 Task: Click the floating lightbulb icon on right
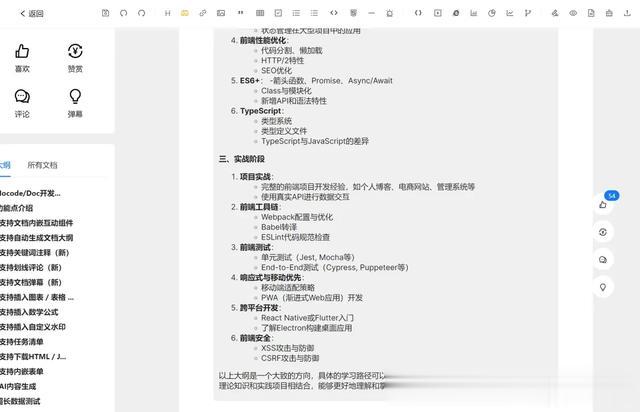[603, 287]
